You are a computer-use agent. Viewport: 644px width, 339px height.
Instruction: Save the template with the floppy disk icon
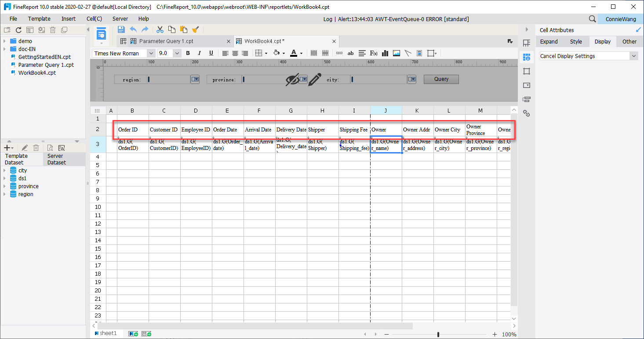click(x=121, y=29)
